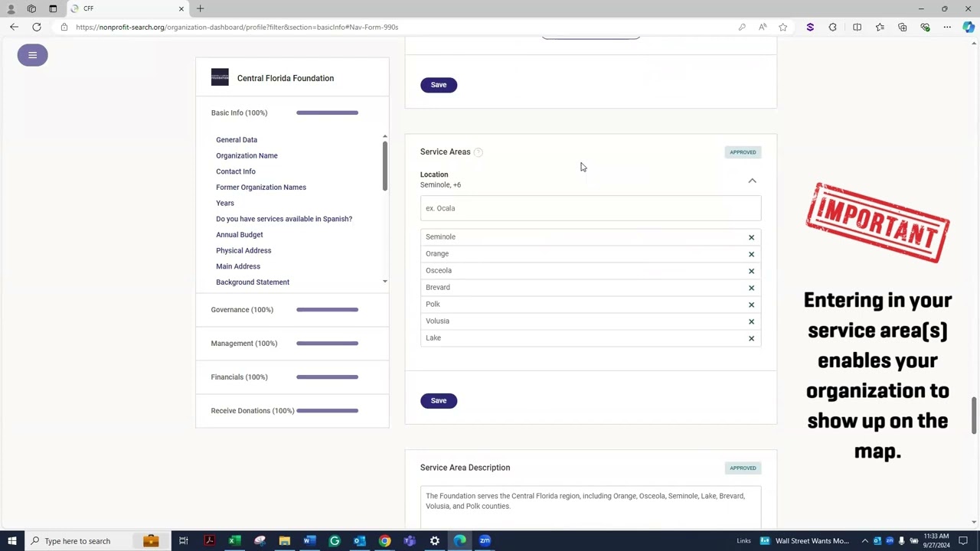Open the Copilot sidebar icon
The height and width of the screenshot is (551, 980).
(969, 27)
